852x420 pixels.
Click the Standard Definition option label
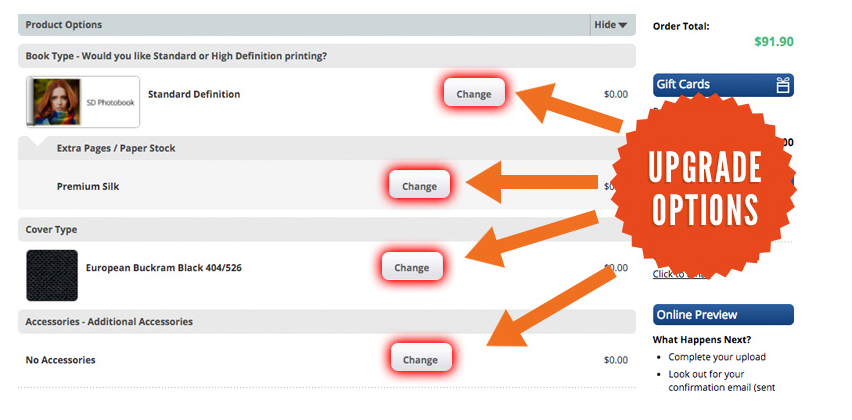(x=194, y=95)
